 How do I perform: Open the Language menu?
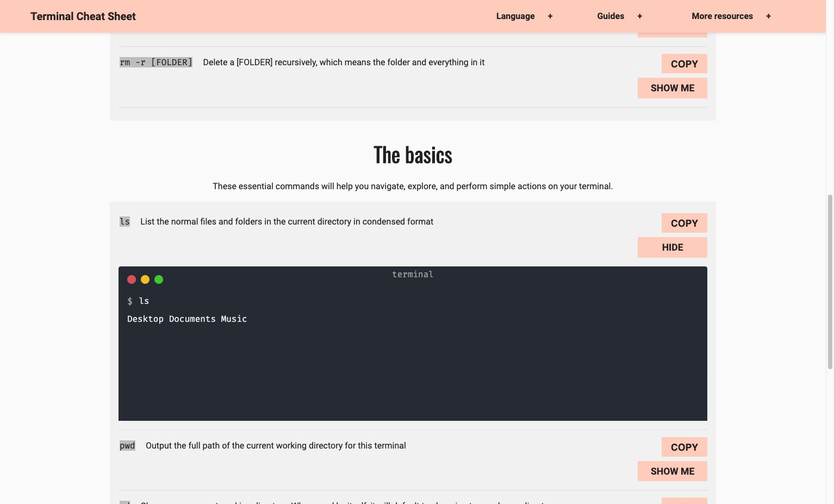(515, 16)
